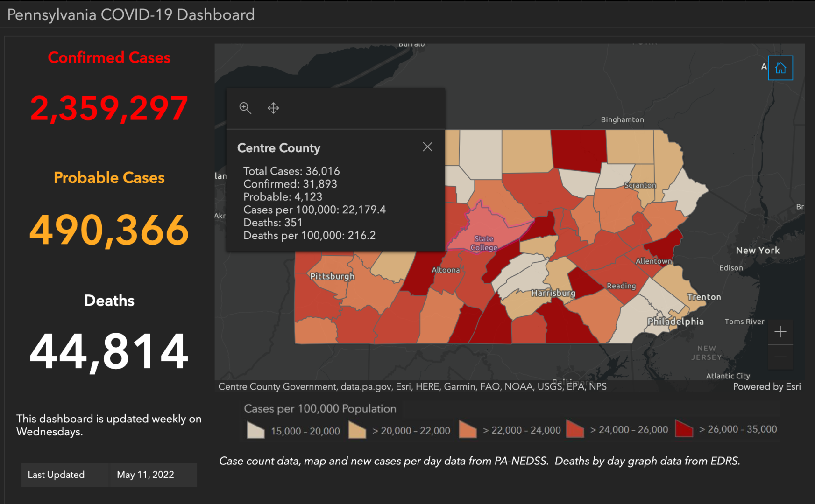Click the Altoona map label
Viewport: 815px width, 504px height.
pos(446,270)
